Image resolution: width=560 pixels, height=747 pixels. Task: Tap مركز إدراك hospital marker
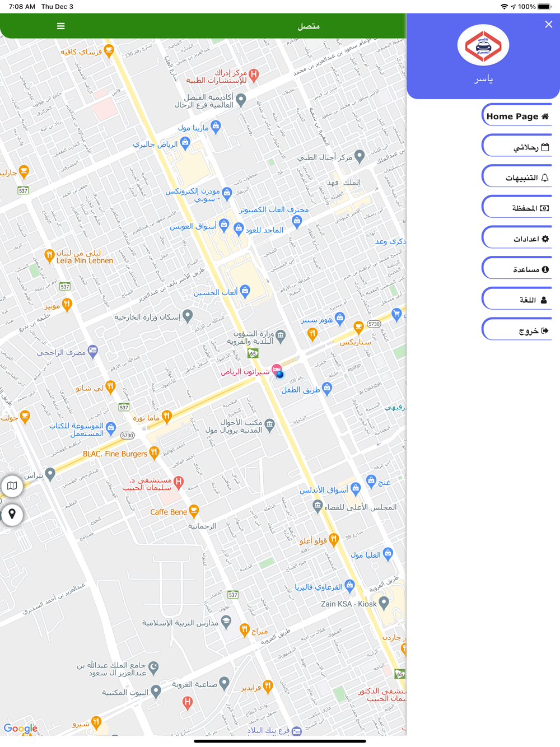click(254, 74)
